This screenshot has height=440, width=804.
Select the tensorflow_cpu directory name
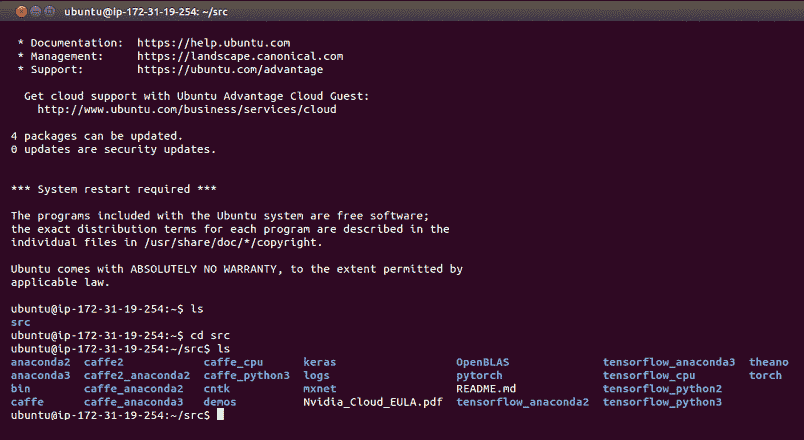649,376
